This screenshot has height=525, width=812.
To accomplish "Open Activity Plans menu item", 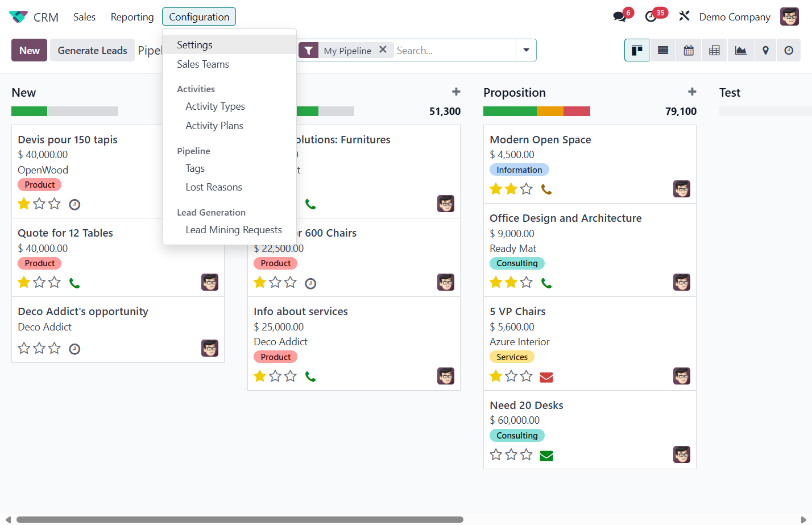I will click(229, 126).
